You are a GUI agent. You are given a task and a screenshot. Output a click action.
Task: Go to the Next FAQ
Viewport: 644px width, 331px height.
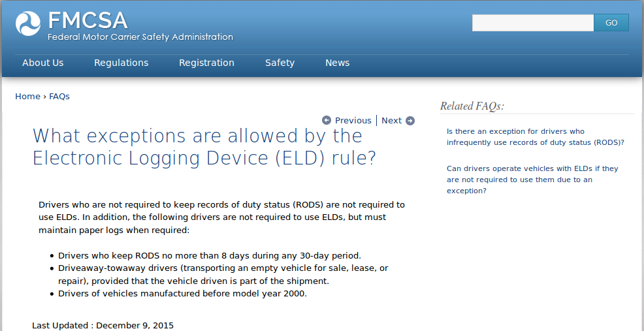coord(391,120)
